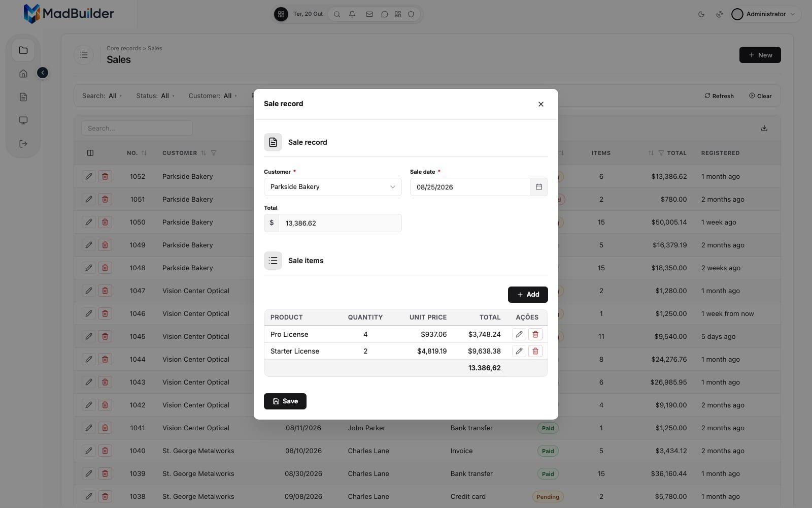Open the Sale date calendar picker
This screenshot has width=812, height=508.
coord(539,187)
